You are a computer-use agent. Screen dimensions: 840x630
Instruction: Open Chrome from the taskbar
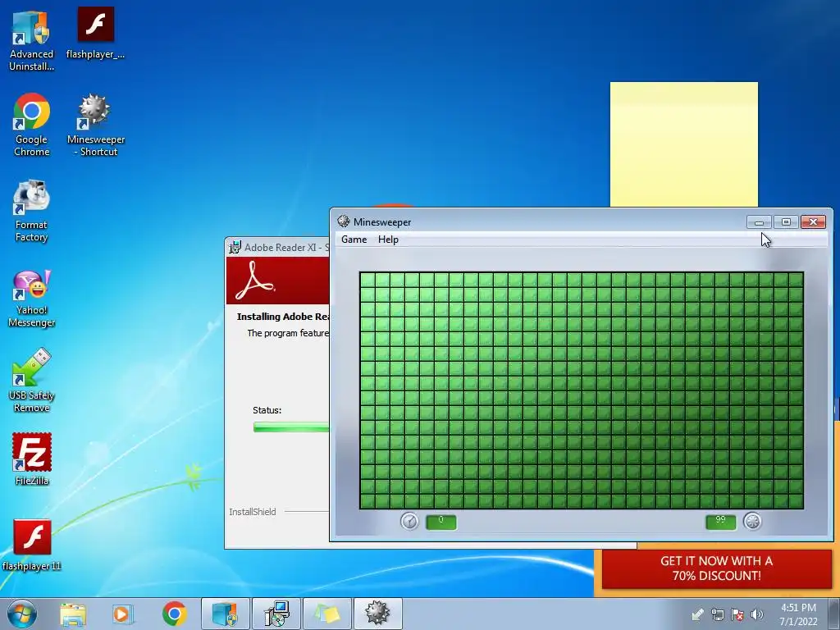[x=174, y=614]
